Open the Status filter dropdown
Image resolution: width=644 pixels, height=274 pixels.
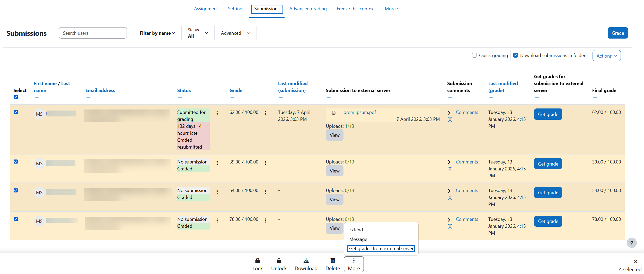pos(198,33)
